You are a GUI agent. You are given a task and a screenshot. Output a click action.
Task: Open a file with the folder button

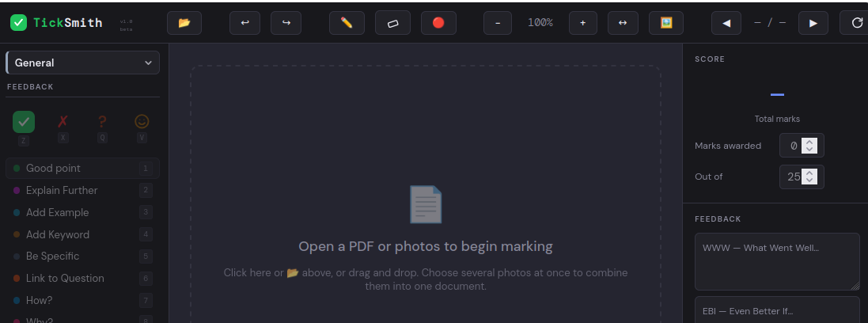[x=184, y=23]
